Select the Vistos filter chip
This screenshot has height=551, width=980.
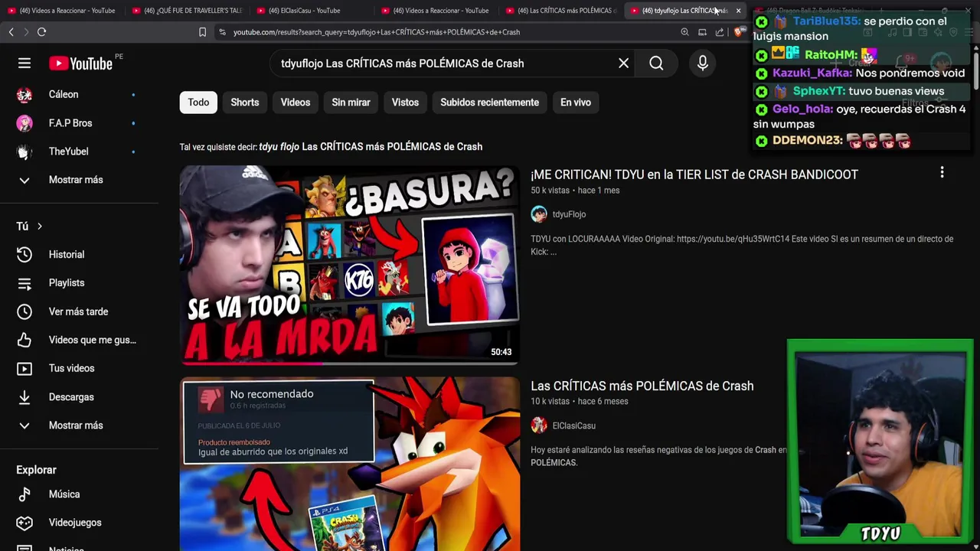point(405,103)
